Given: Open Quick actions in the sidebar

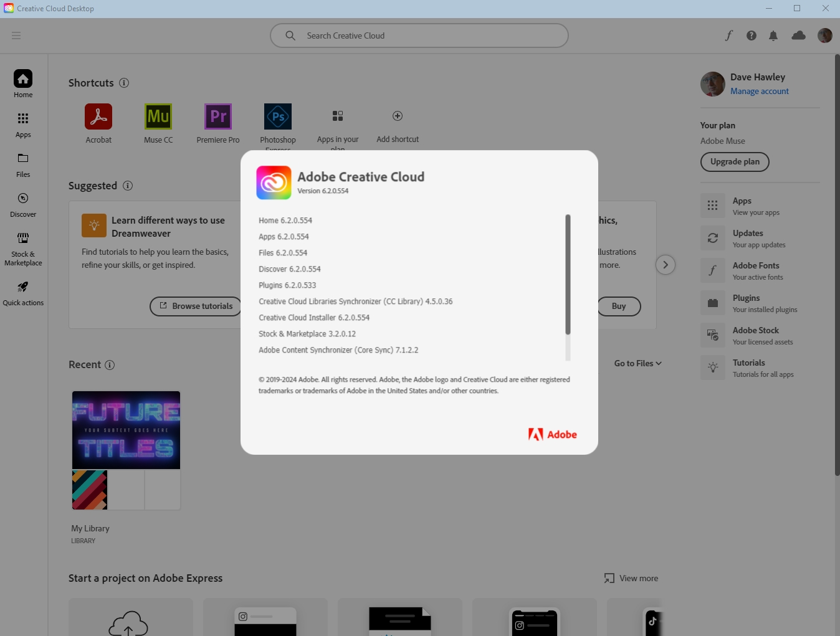Looking at the screenshot, I should point(22,292).
